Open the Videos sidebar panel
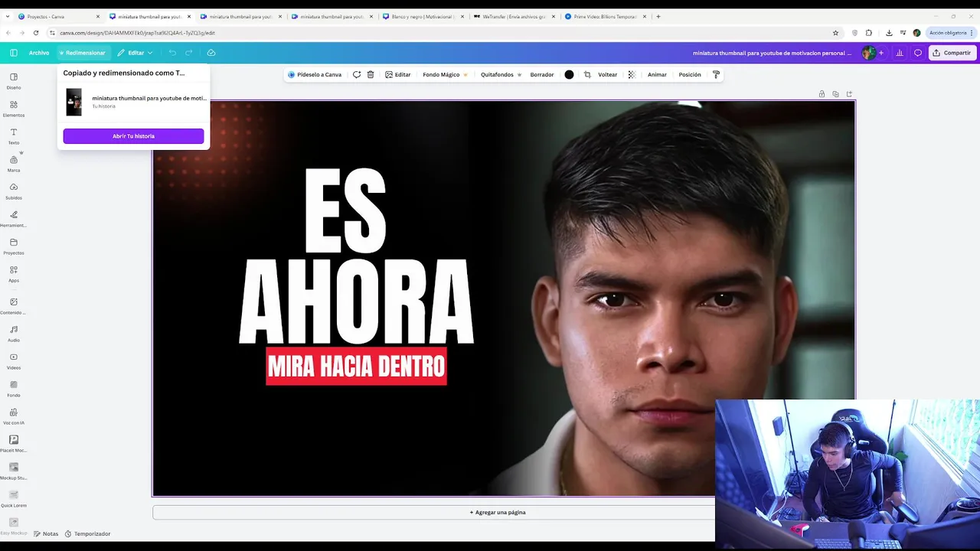The image size is (980, 551). pos(14,360)
